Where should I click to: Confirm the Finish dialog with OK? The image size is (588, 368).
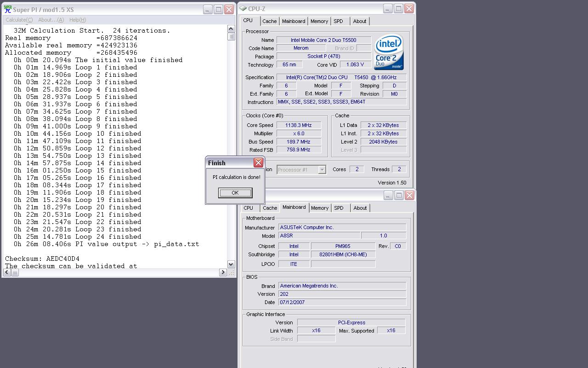(x=235, y=193)
